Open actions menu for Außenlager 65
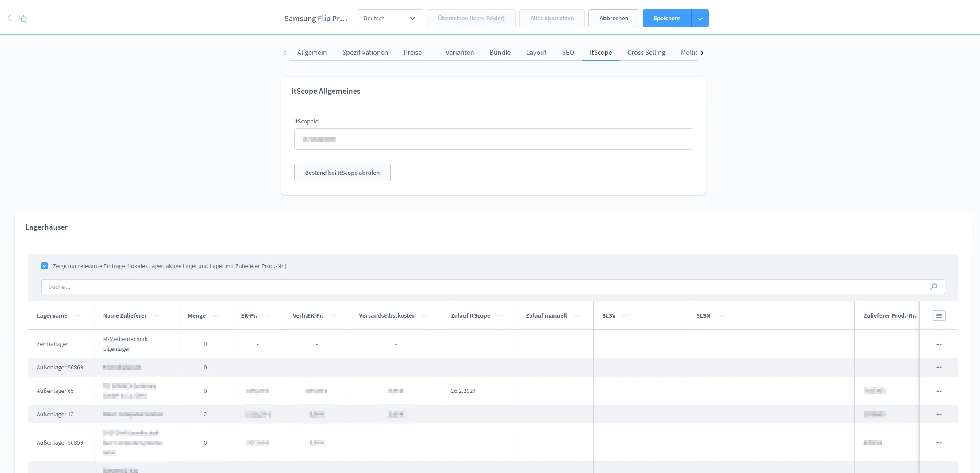Screen dimensions: 980x473 [x=938, y=391]
